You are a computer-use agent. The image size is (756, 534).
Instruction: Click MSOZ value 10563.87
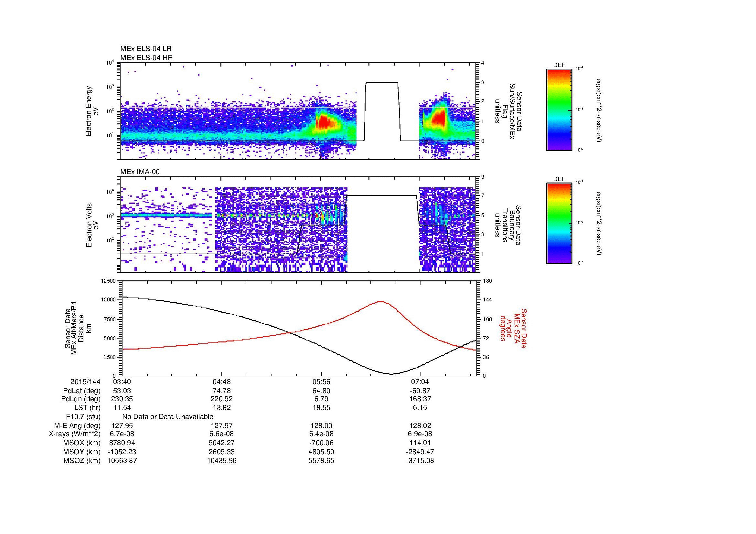pyautogui.click(x=122, y=461)
